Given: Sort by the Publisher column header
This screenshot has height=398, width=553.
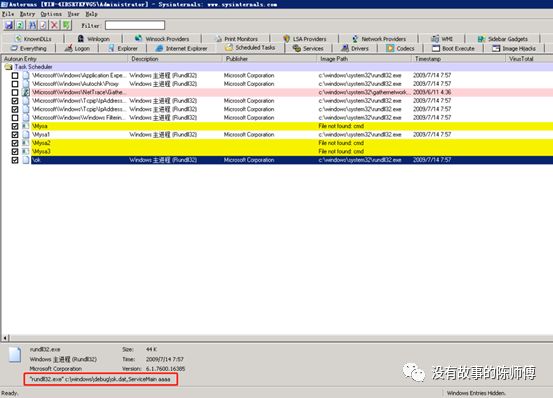Looking at the screenshot, I should [270, 59].
